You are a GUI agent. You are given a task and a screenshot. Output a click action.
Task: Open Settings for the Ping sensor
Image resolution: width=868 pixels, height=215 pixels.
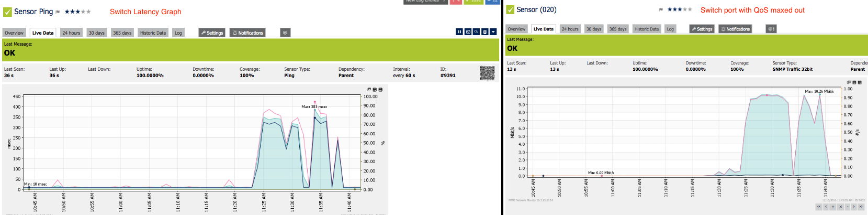[x=212, y=33]
